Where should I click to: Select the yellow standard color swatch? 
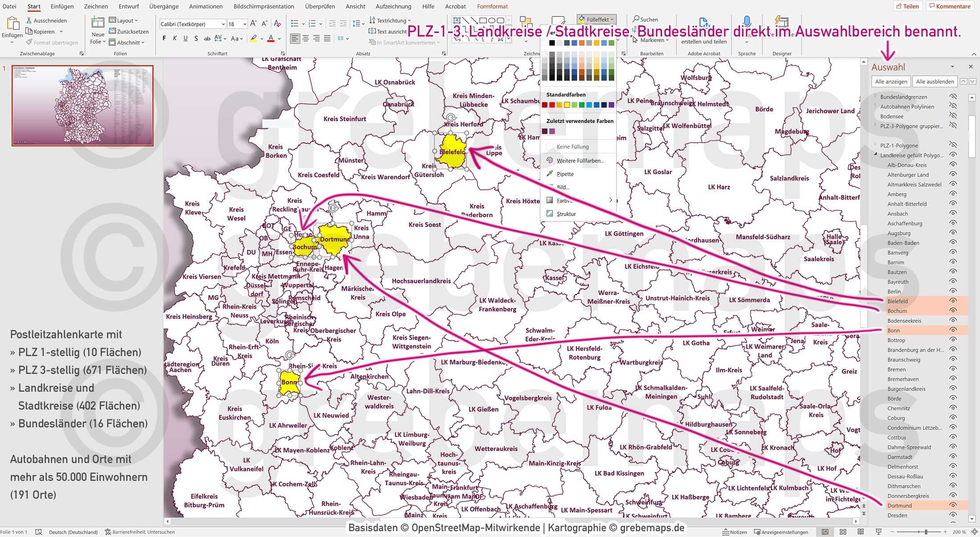(567, 105)
